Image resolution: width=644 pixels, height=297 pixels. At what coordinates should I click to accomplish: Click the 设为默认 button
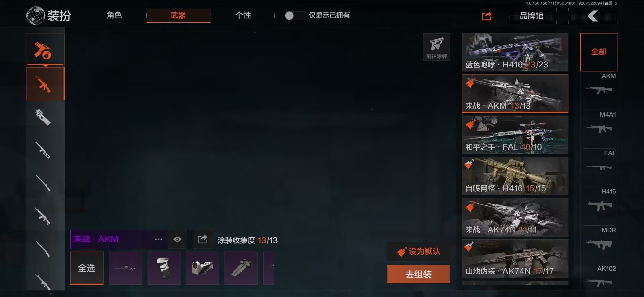418,251
